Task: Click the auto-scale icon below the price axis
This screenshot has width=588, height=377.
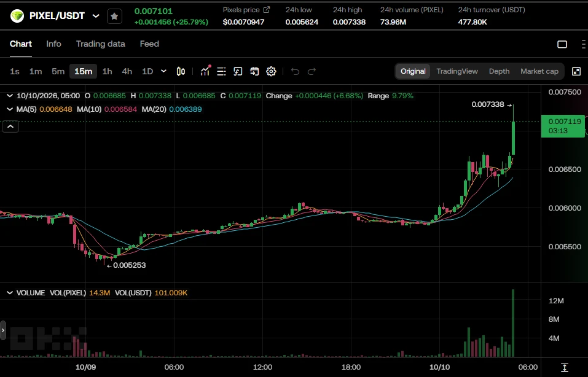Action: point(565,368)
